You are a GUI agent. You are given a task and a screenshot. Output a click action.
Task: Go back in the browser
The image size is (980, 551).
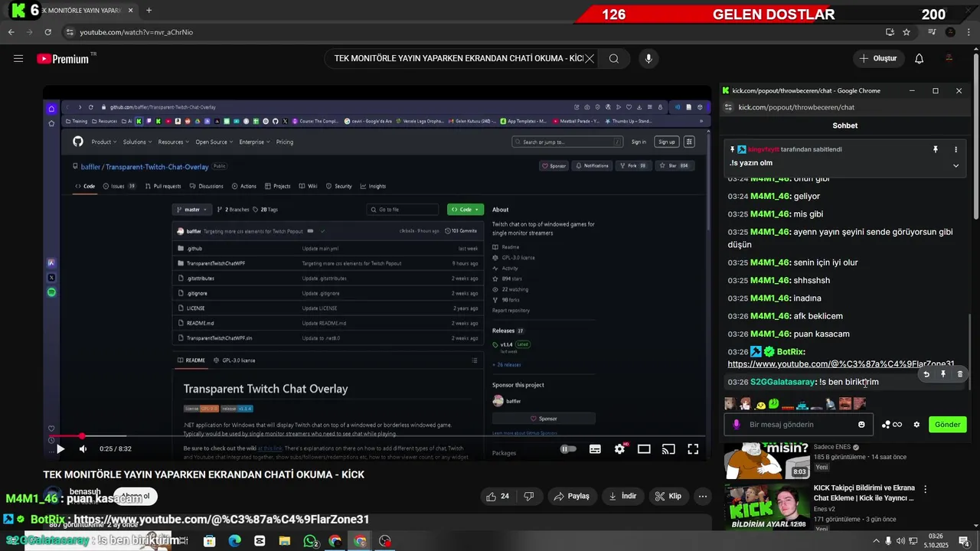point(11,32)
